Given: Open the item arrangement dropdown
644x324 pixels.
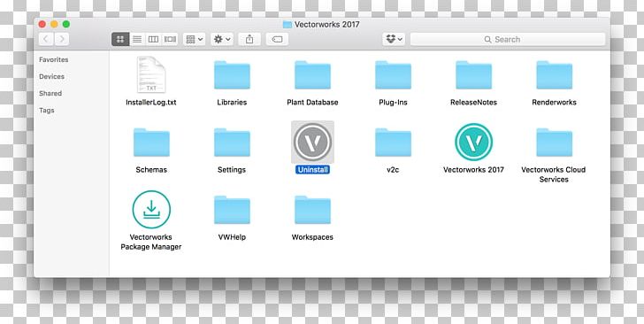Looking at the screenshot, I should pos(195,40).
